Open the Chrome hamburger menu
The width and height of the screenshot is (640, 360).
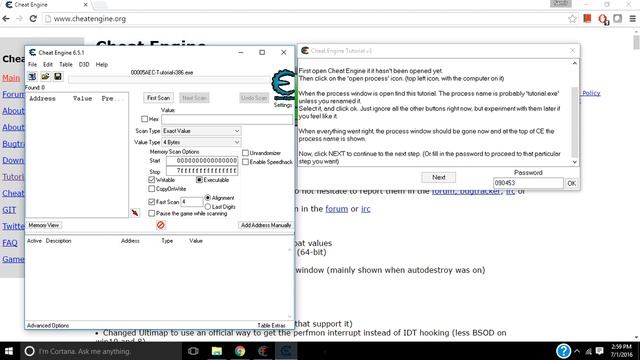click(633, 19)
